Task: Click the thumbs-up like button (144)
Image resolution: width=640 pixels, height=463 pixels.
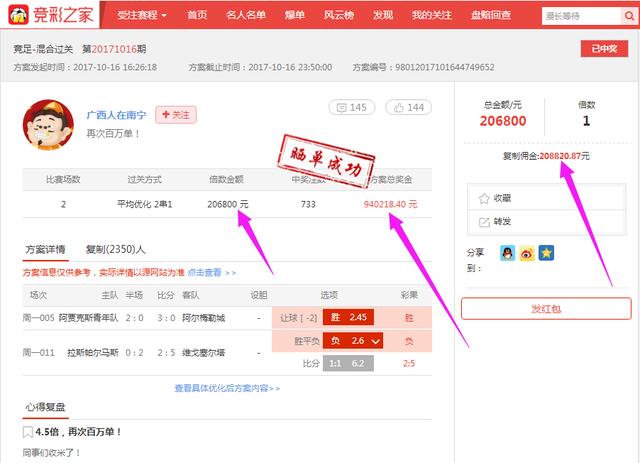Action: coord(409,107)
